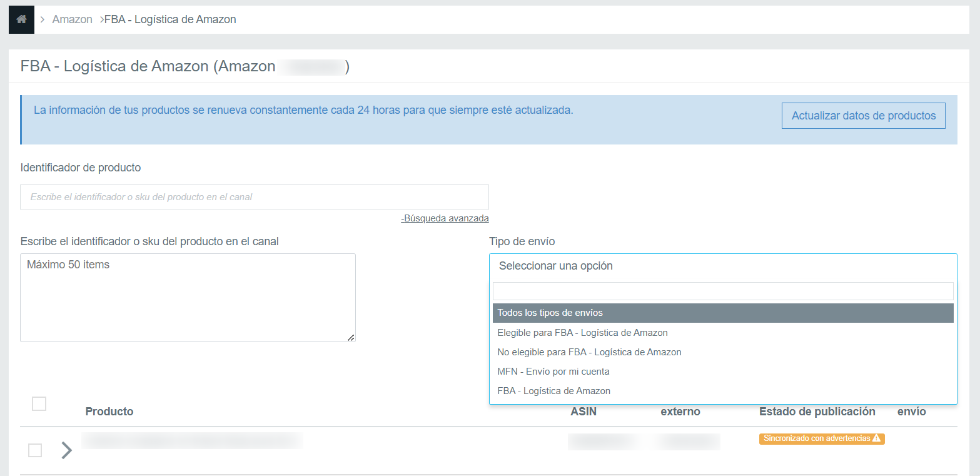Click the warning triangle icon in badge
Viewport: 980px width, 476px height.
876,438
